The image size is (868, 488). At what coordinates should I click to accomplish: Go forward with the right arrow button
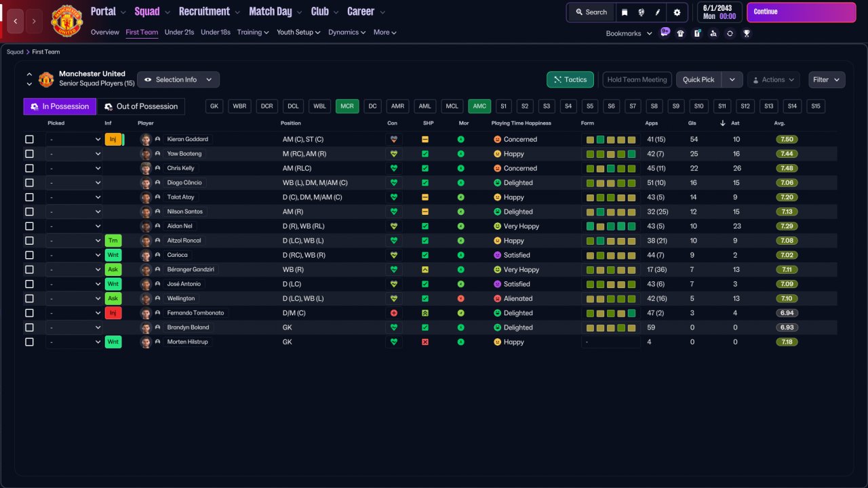[x=34, y=22]
